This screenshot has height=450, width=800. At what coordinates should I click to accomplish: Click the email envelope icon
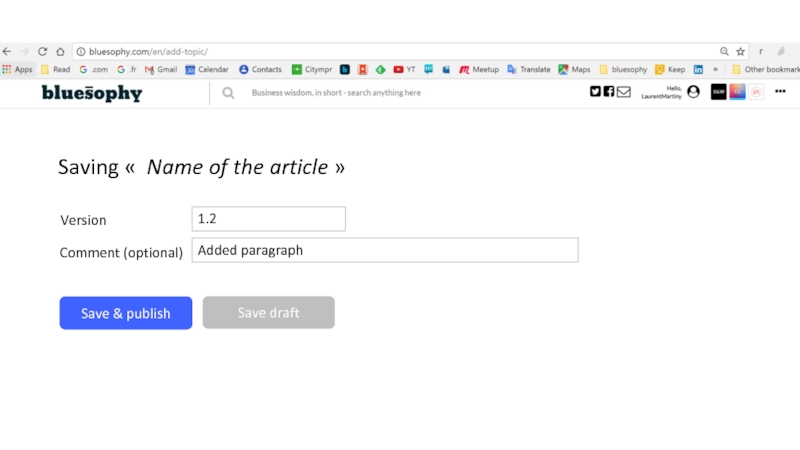pyautogui.click(x=624, y=92)
